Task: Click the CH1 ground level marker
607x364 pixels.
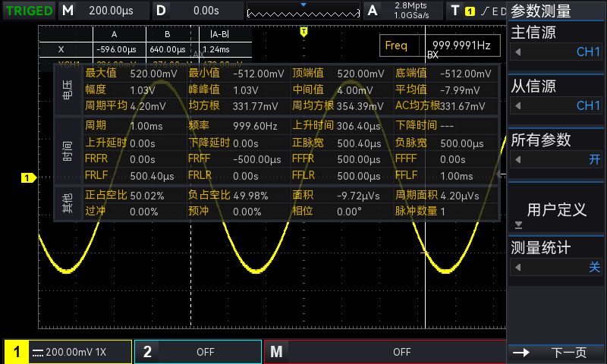Action: (x=28, y=178)
